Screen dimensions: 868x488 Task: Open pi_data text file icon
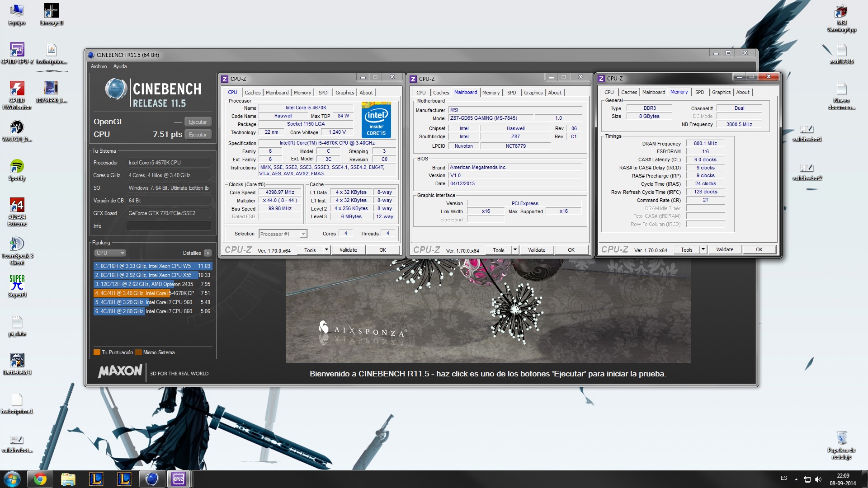pyautogui.click(x=17, y=326)
